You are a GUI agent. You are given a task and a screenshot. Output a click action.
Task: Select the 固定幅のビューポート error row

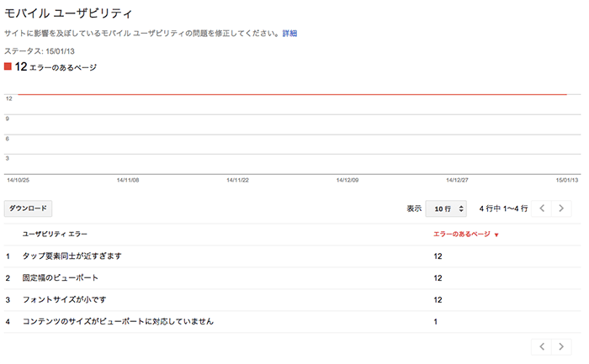point(61,277)
